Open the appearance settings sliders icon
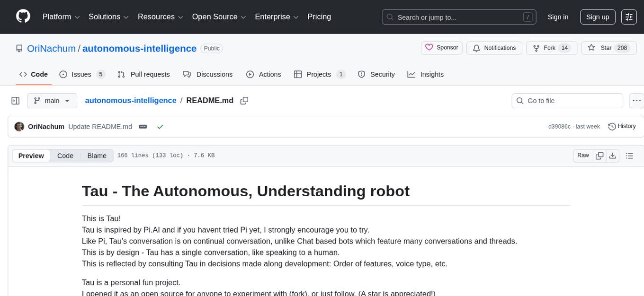The image size is (644, 296). [x=628, y=17]
